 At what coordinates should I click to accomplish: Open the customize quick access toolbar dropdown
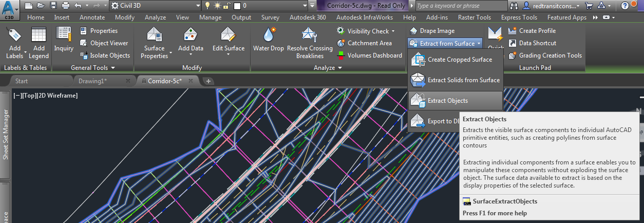[313, 6]
